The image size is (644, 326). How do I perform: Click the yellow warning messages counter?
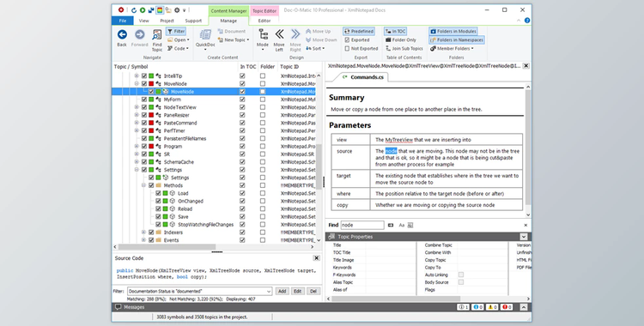point(492,307)
